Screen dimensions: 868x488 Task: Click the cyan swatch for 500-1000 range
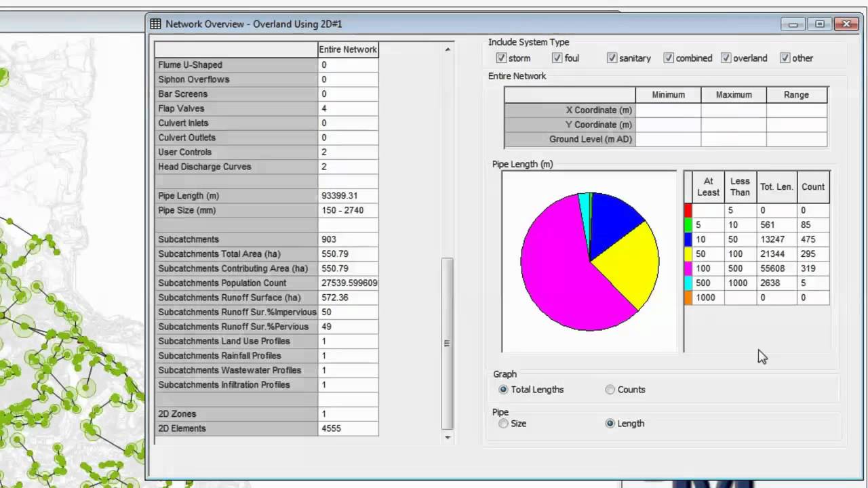point(688,283)
